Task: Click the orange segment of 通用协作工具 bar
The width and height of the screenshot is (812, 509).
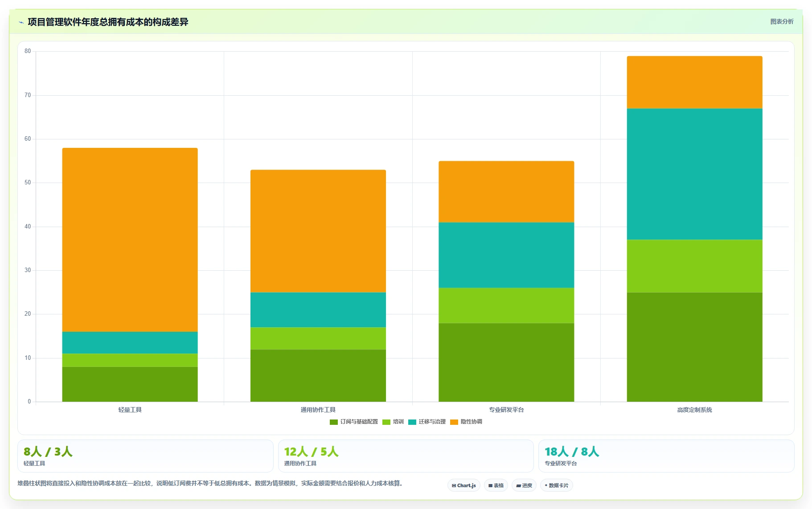Action: tap(318, 231)
